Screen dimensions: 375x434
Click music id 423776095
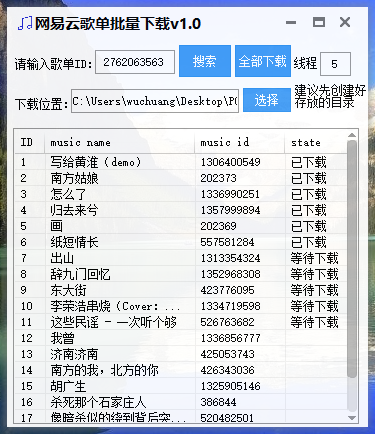227,290
